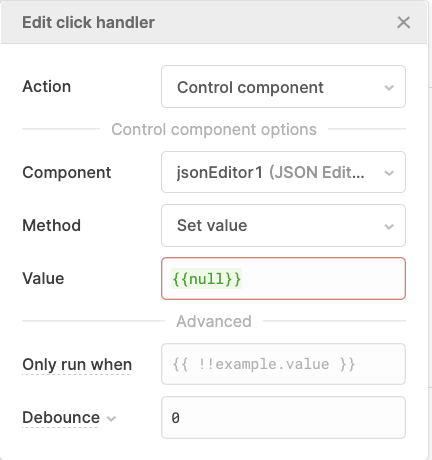Click the chevron arrow in the Action field
432x460 pixels.
pyautogui.click(x=389, y=88)
